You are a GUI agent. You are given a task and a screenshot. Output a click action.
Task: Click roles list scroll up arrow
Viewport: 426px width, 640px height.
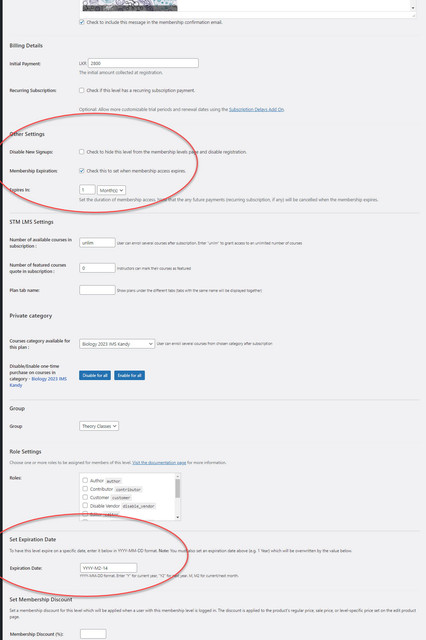(178, 476)
